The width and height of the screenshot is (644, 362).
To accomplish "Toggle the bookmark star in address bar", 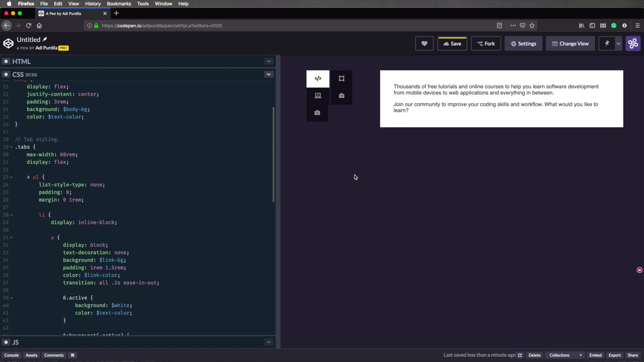I will [x=532, y=25].
